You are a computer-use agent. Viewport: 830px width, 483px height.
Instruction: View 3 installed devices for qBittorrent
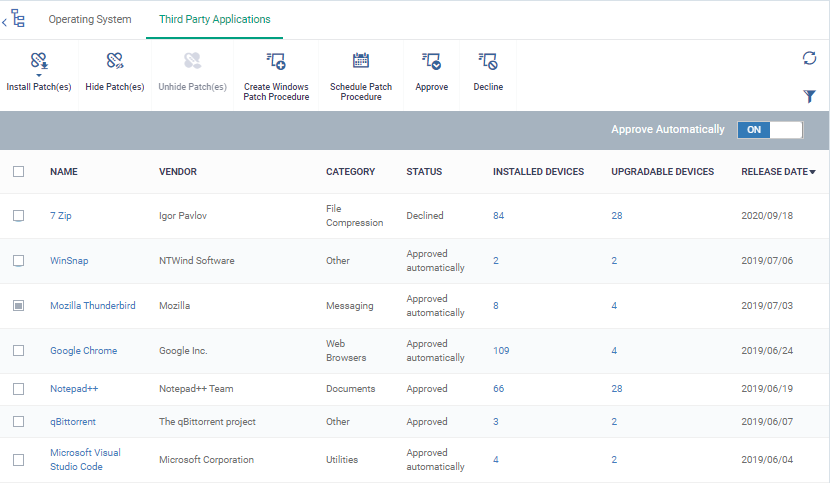pyautogui.click(x=496, y=422)
